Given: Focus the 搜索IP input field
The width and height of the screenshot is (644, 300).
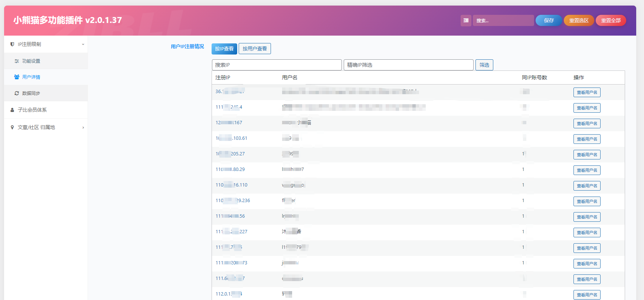Looking at the screenshot, I should point(277,65).
